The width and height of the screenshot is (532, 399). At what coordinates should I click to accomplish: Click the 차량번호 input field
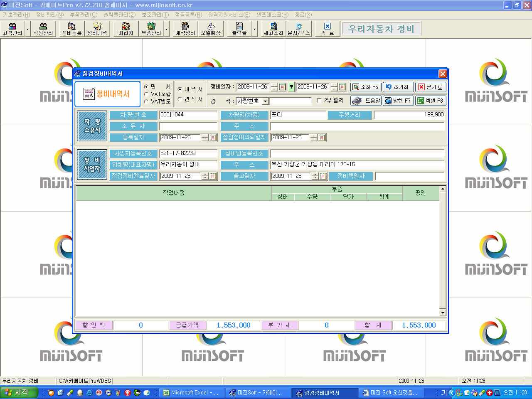coord(188,115)
